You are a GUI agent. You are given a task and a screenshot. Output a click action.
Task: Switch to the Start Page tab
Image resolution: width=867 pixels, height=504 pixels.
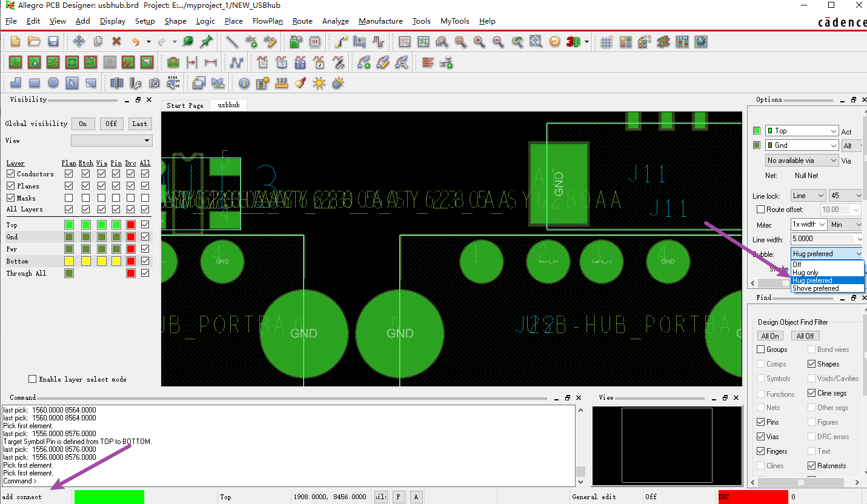(185, 105)
